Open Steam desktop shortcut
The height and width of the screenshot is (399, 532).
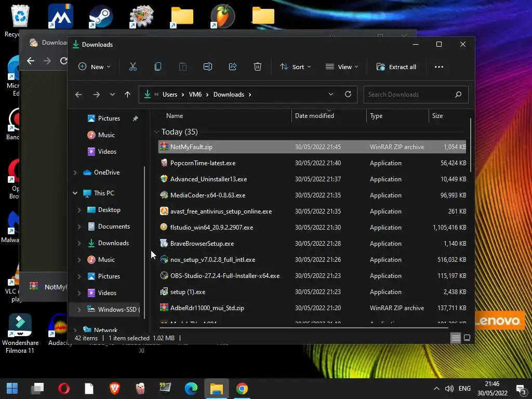pyautogui.click(x=101, y=17)
